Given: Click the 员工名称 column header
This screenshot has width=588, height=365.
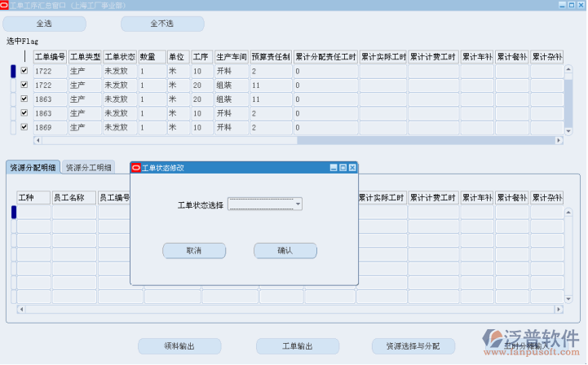Looking at the screenshot, I should [x=74, y=197].
